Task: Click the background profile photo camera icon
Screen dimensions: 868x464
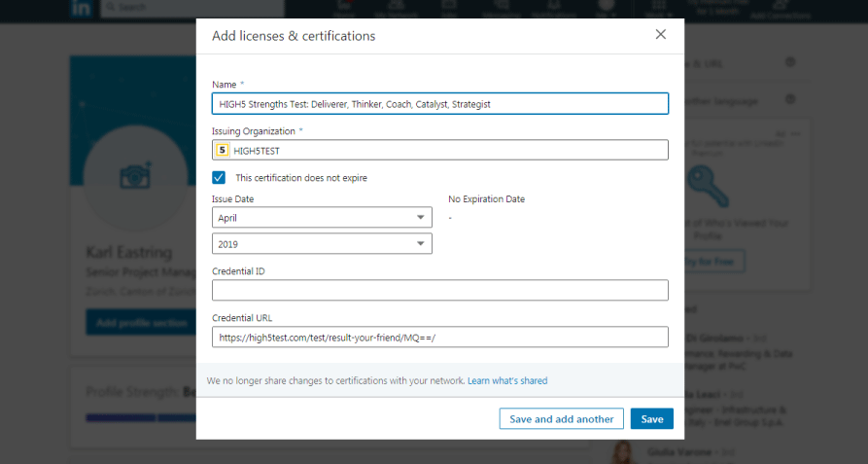Action: 136,177
